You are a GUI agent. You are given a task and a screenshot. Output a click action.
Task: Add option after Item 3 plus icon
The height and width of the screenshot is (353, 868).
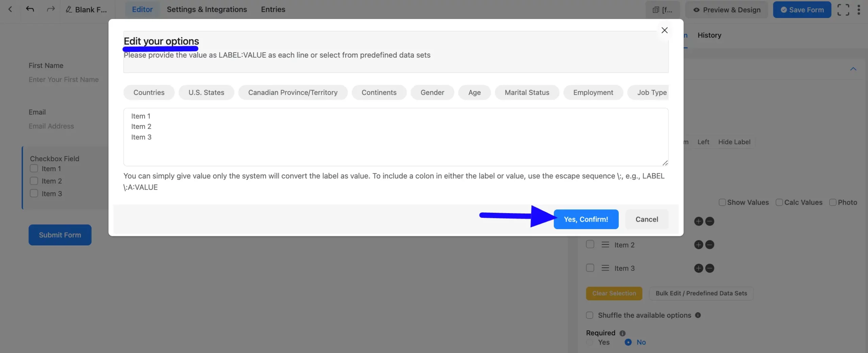(x=698, y=268)
